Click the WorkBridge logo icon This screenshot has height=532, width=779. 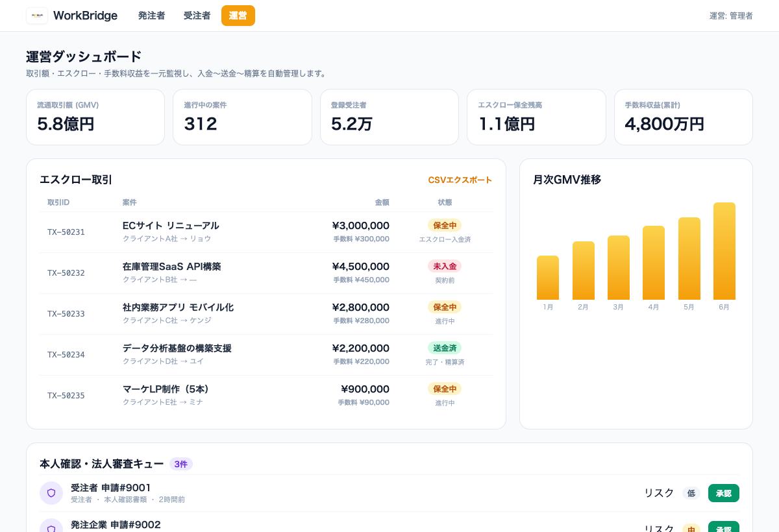click(x=37, y=16)
